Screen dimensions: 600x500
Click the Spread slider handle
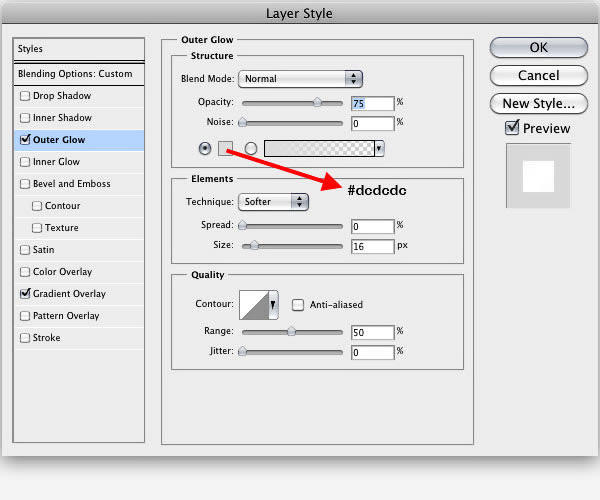click(x=242, y=225)
